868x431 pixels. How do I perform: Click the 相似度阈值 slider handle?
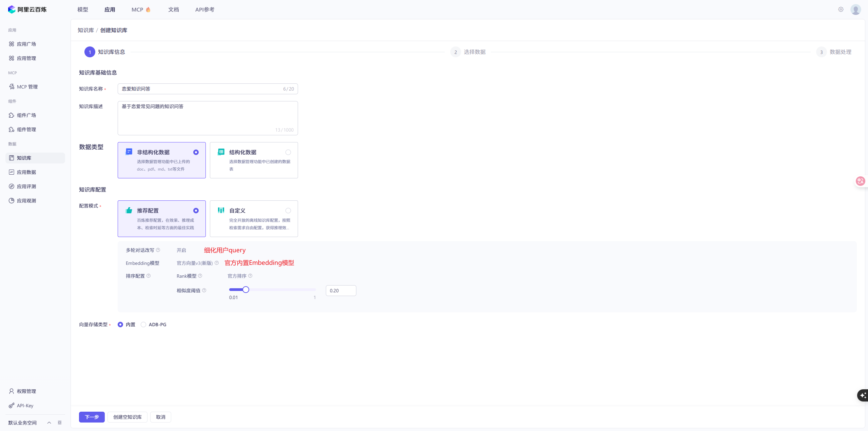click(x=246, y=290)
